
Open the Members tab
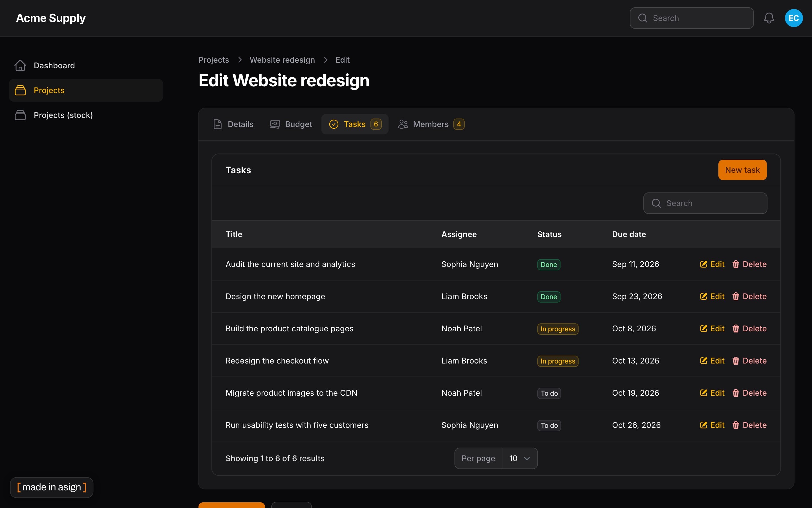pyautogui.click(x=431, y=124)
